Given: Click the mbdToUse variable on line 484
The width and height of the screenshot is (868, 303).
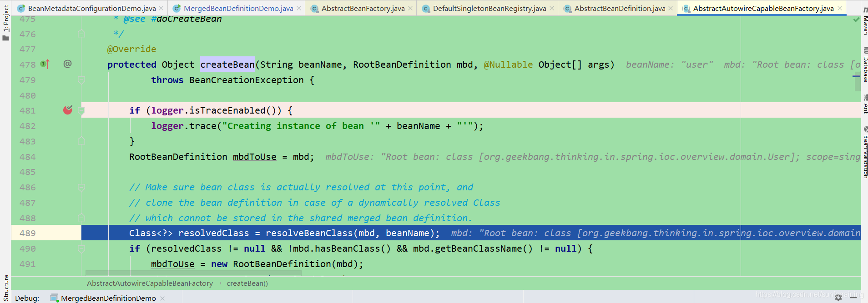Looking at the screenshot, I should [x=254, y=157].
